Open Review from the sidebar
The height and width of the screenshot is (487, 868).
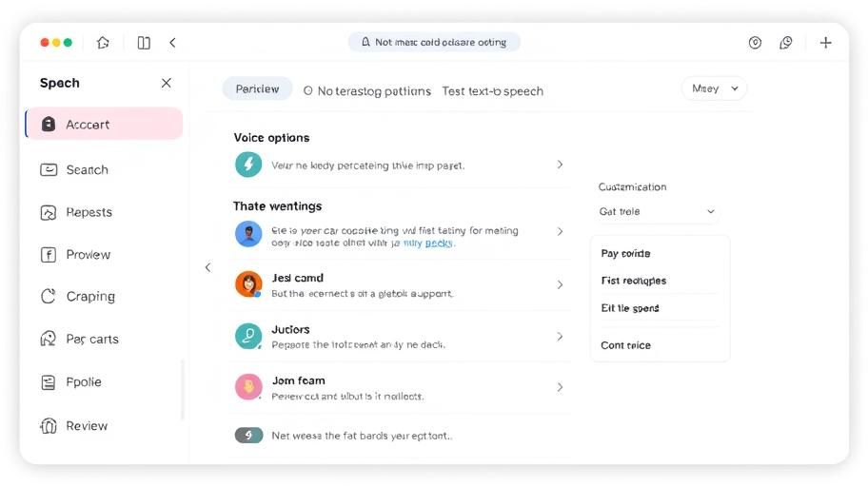104,425
